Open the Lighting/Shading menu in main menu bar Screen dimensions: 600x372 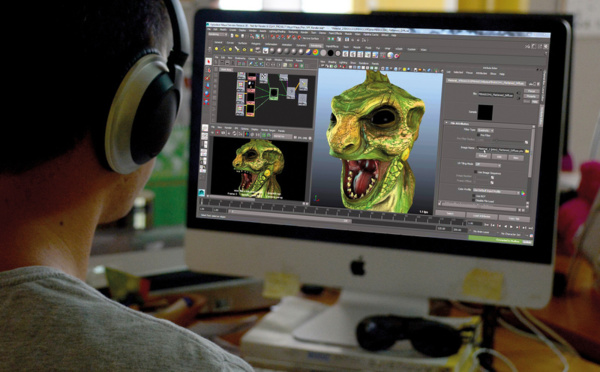pyautogui.click(x=278, y=31)
